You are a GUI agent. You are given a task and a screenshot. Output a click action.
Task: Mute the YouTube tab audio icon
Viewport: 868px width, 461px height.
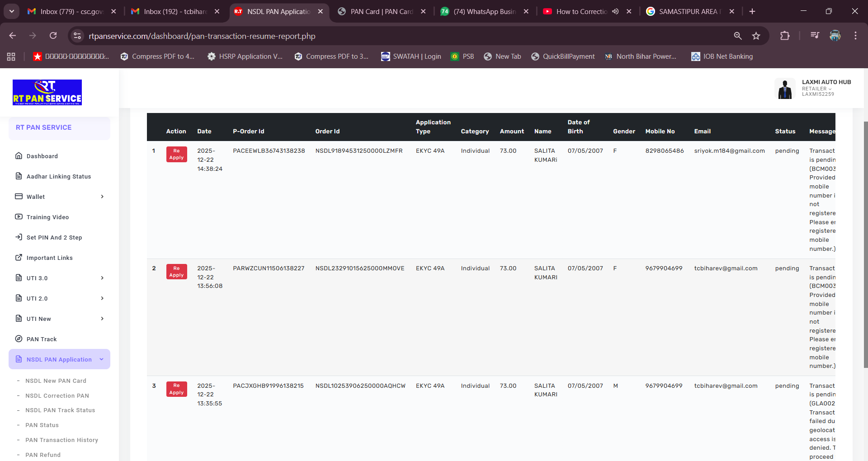click(x=615, y=12)
